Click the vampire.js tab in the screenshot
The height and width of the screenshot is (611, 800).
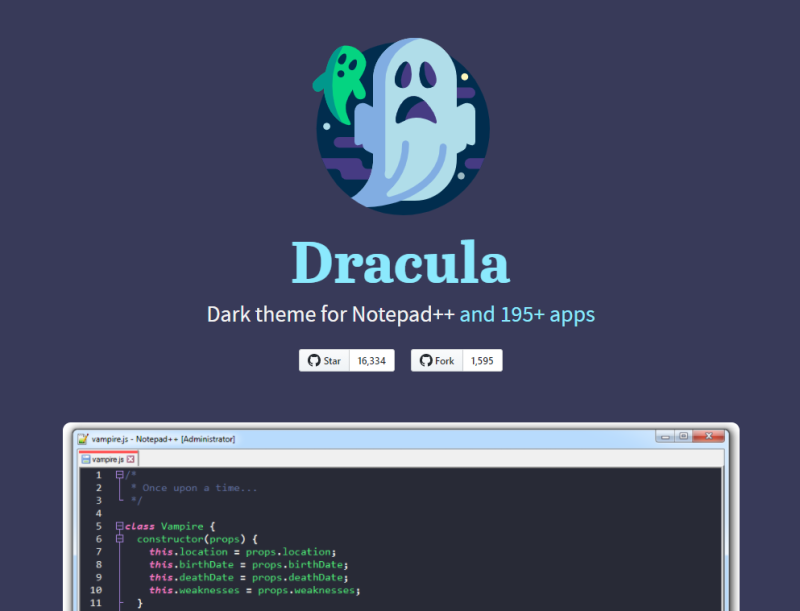coord(108,459)
